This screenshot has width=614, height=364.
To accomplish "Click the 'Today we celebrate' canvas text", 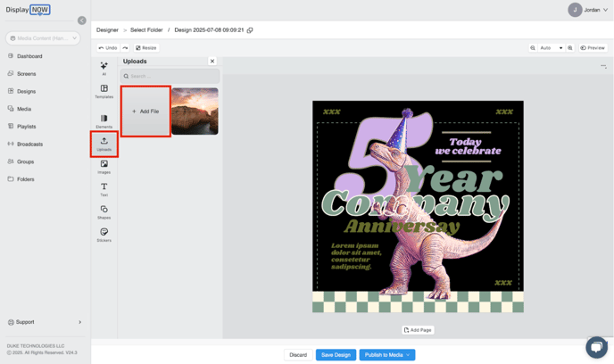I will click(468, 146).
